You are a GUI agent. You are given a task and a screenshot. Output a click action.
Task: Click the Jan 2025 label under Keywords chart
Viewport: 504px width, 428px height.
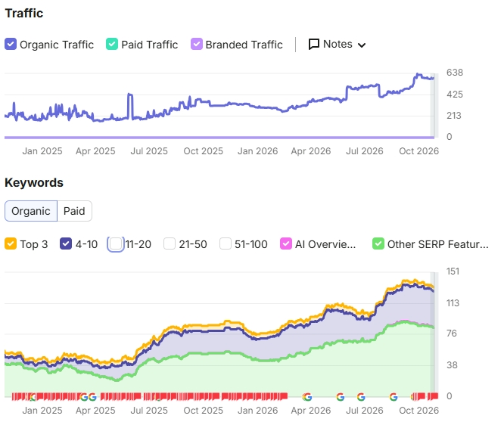click(42, 411)
